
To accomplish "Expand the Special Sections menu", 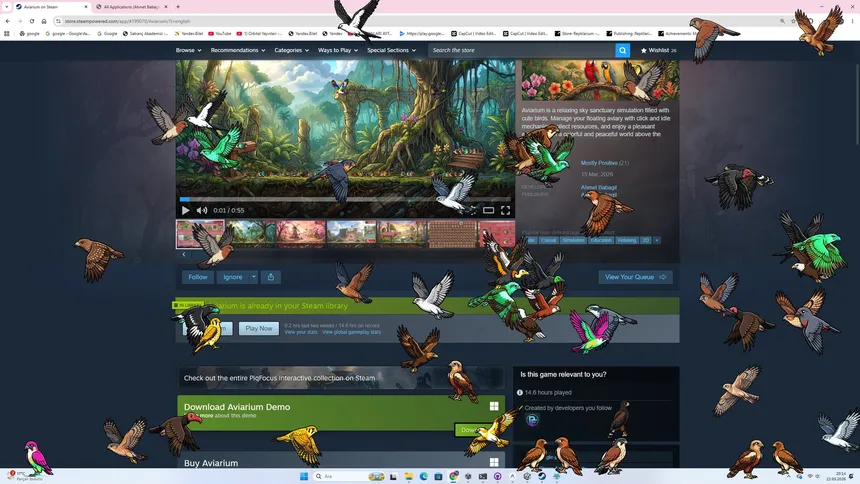I will [391, 50].
